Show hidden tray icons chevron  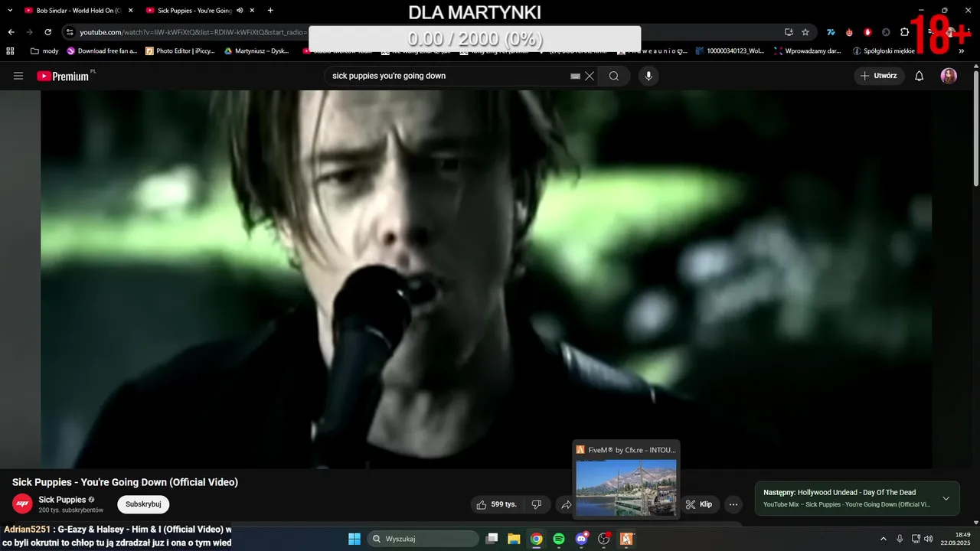[x=883, y=539]
